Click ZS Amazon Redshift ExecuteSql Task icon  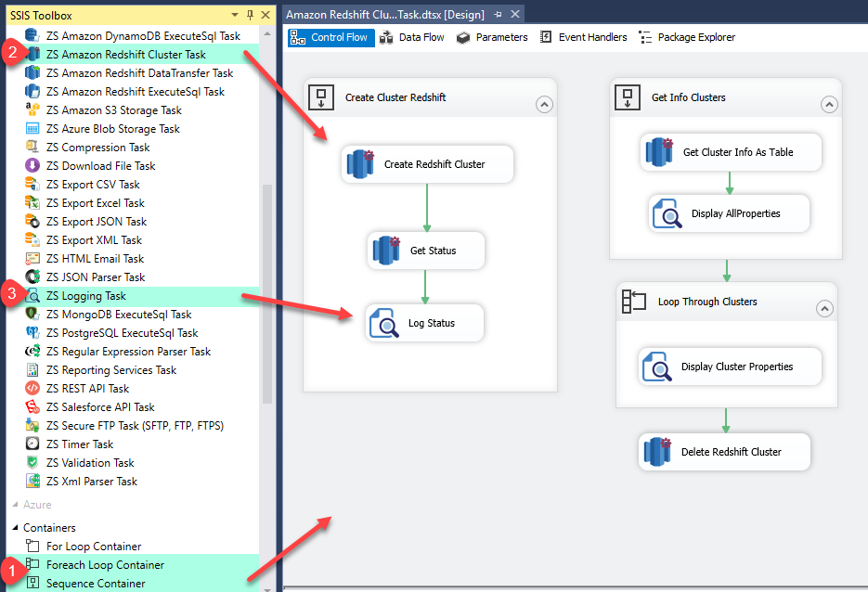coord(32,91)
